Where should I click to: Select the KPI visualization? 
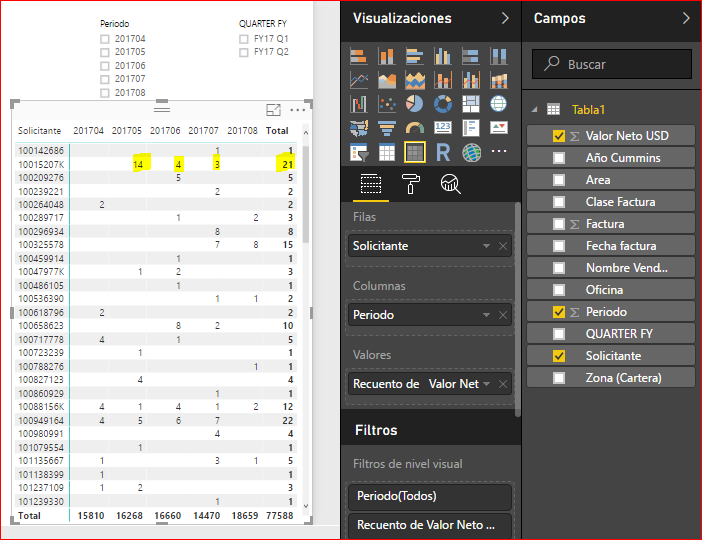(x=498, y=128)
